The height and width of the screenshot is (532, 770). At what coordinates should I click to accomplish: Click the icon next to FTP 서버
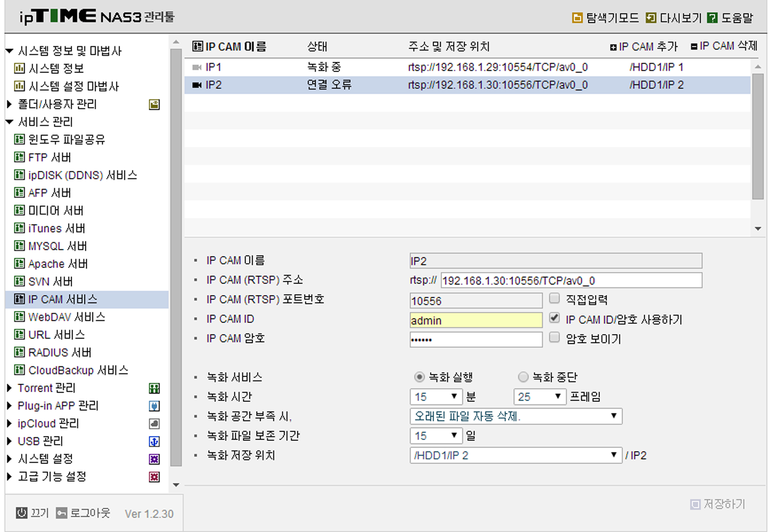point(19,157)
